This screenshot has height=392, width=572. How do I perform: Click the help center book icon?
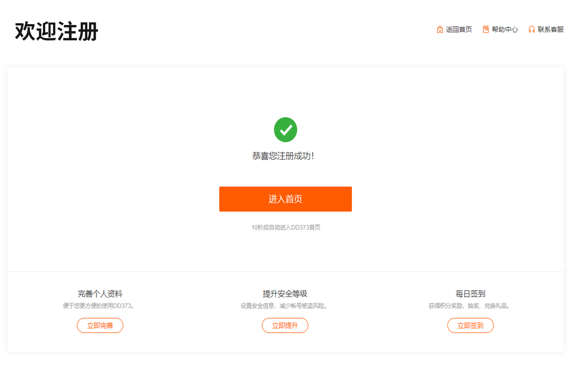486,29
